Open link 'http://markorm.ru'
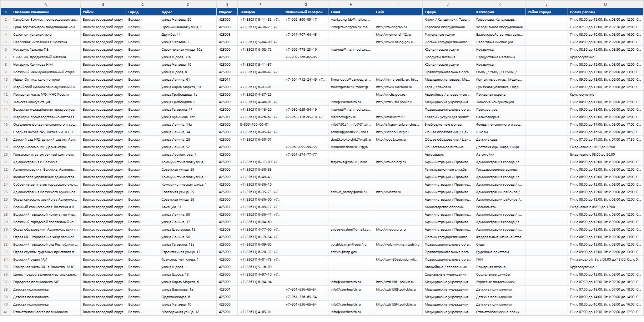The width and height of the screenshot is (644, 322). (390, 117)
